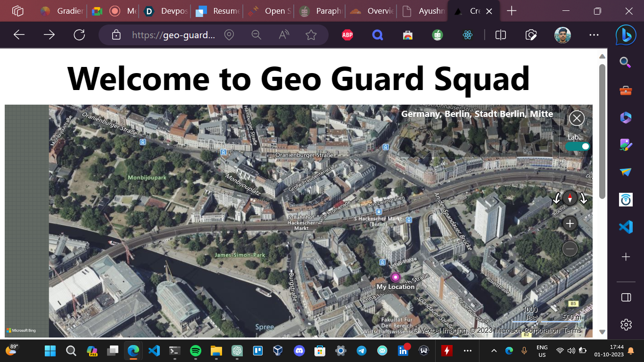Open the Windows Start menu

pyautogui.click(x=50, y=351)
